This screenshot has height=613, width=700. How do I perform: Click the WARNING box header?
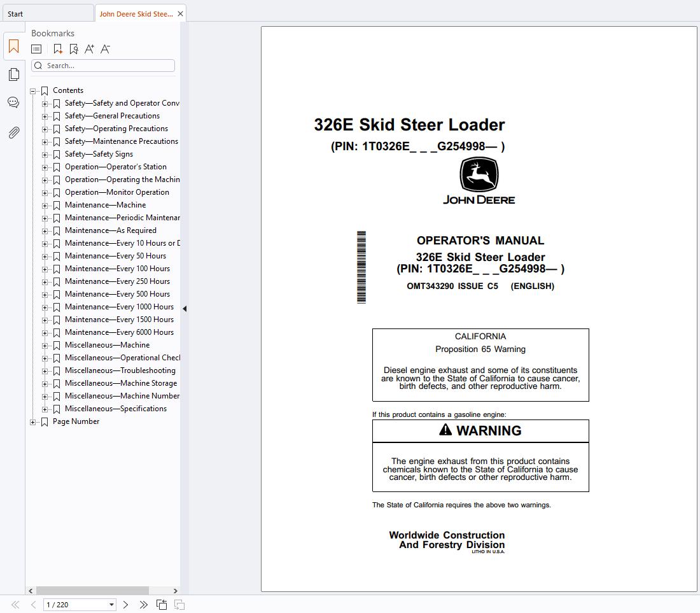click(480, 431)
